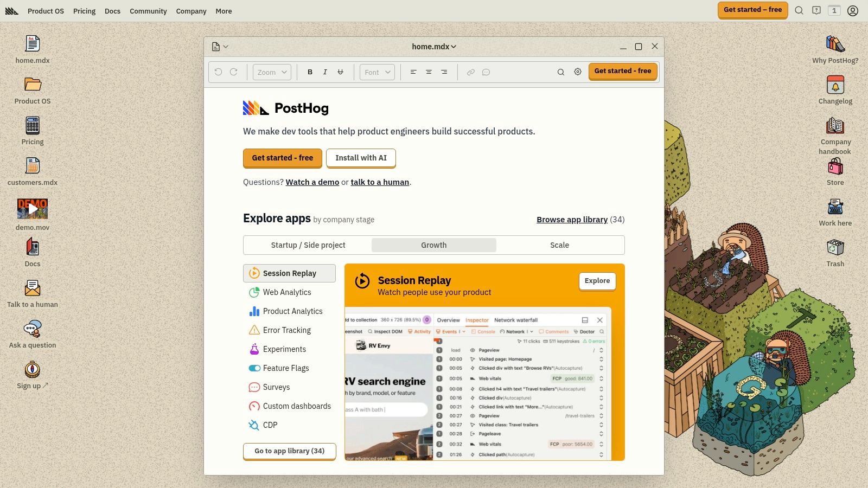868x488 pixels.
Task: Click the Install with AI button
Action: coord(361,158)
